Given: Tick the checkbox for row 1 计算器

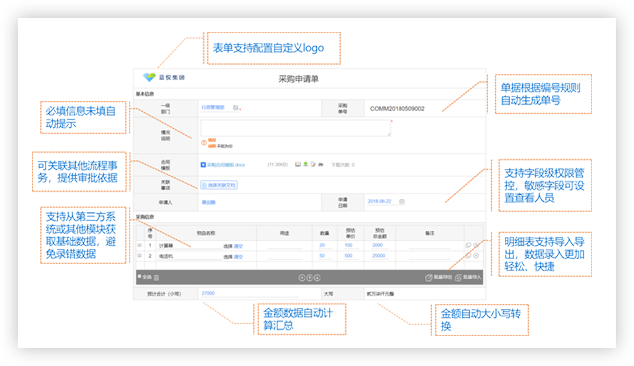Looking at the screenshot, I should (139, 245).
